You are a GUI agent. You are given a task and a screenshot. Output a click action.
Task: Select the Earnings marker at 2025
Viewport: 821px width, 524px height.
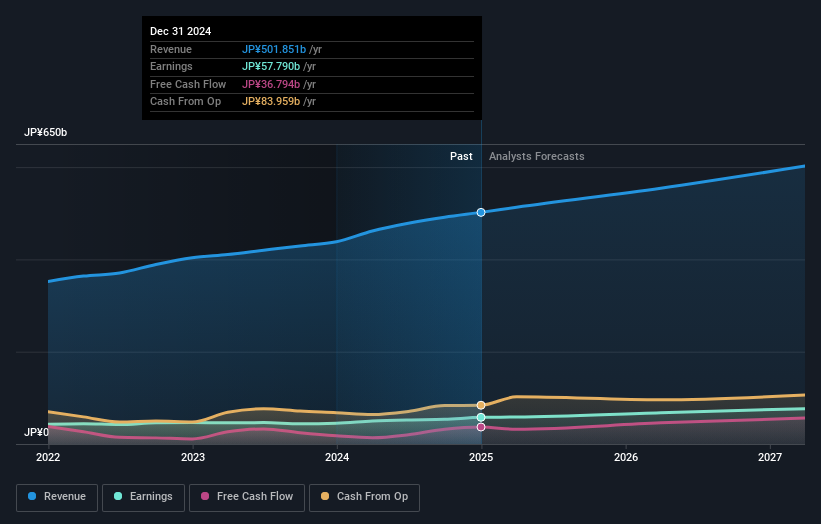click(x=481, y=417)
